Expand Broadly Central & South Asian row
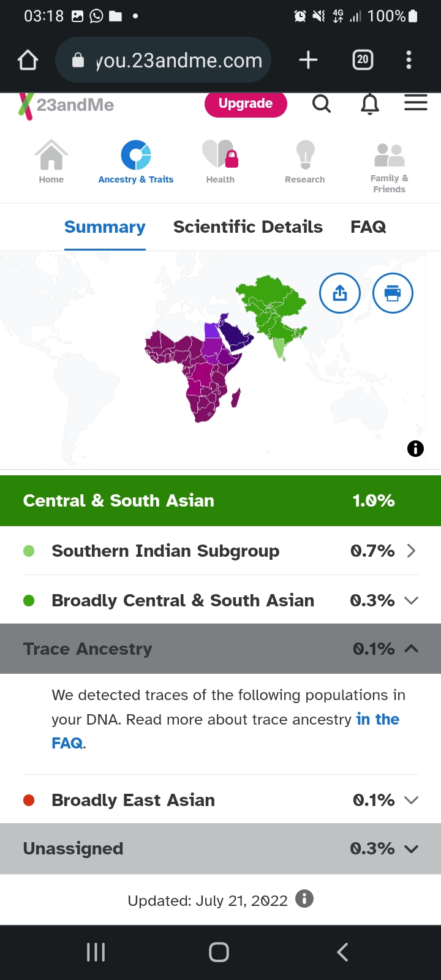 pos(221,600)
